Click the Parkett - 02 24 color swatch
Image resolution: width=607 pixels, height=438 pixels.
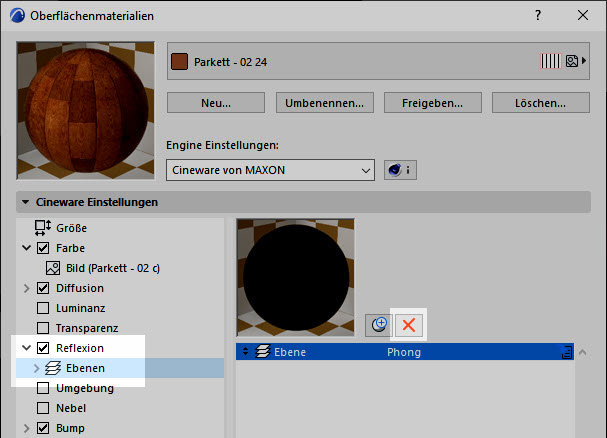(x=179, y=62)
